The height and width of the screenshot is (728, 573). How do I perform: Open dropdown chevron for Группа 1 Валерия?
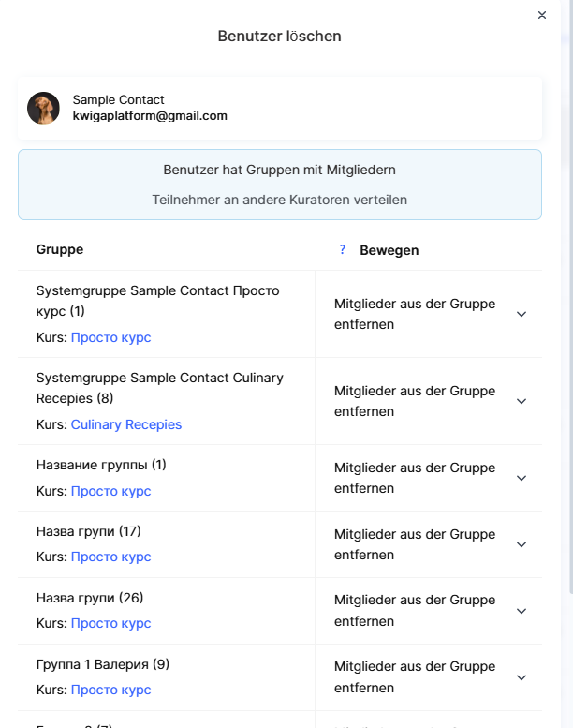[522, 677]
